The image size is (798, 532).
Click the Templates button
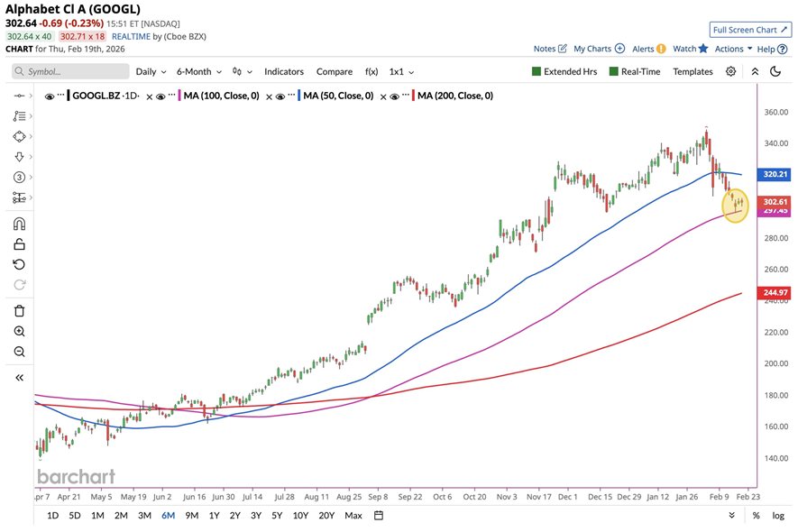coord(693,71)
